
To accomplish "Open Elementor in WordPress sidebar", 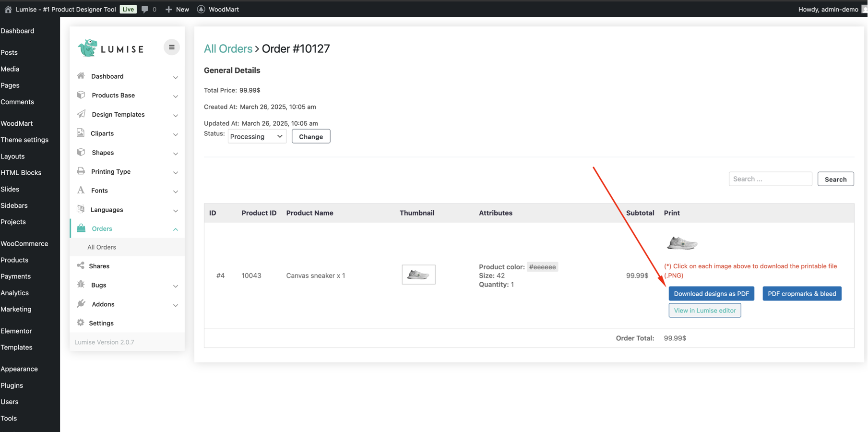I will (x=16, y=331).
